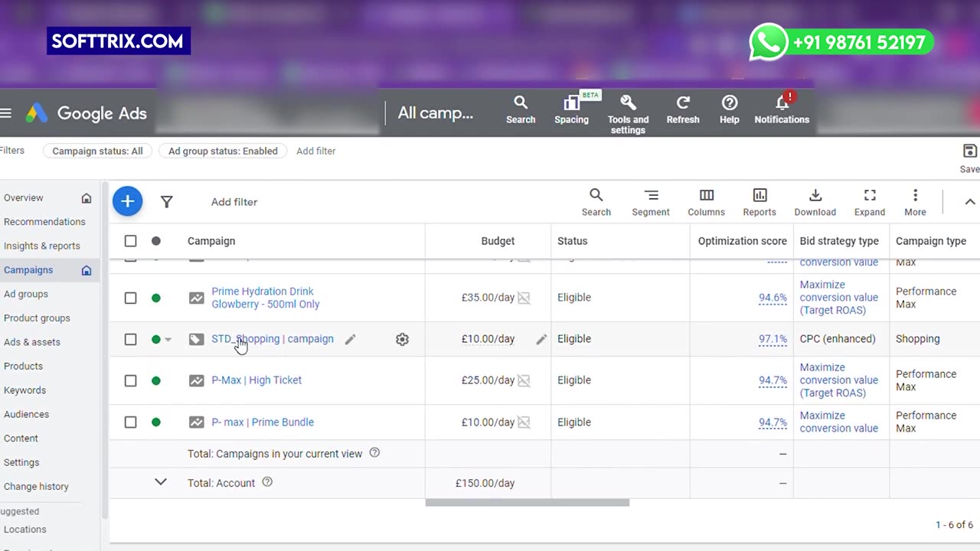Click the horizontal table scrollbar

(x=528, y=503)
